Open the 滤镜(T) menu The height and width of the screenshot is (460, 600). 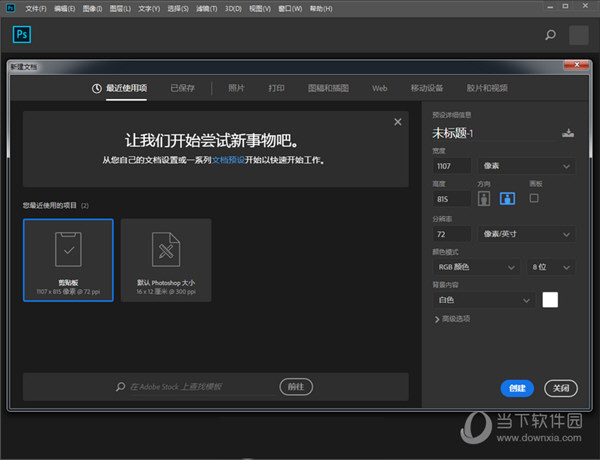tap(207, 8)
